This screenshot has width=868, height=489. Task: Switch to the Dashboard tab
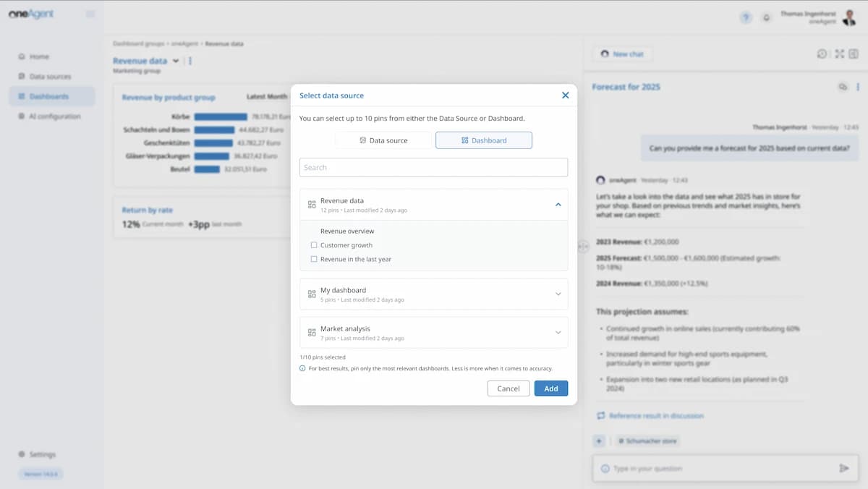tap(483, 140)
